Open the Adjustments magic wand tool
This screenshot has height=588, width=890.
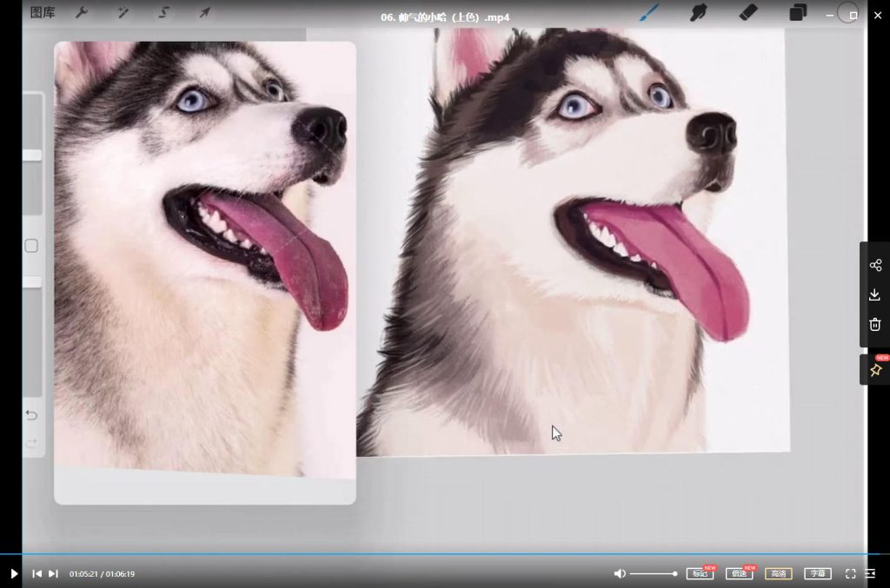[123, 13]
